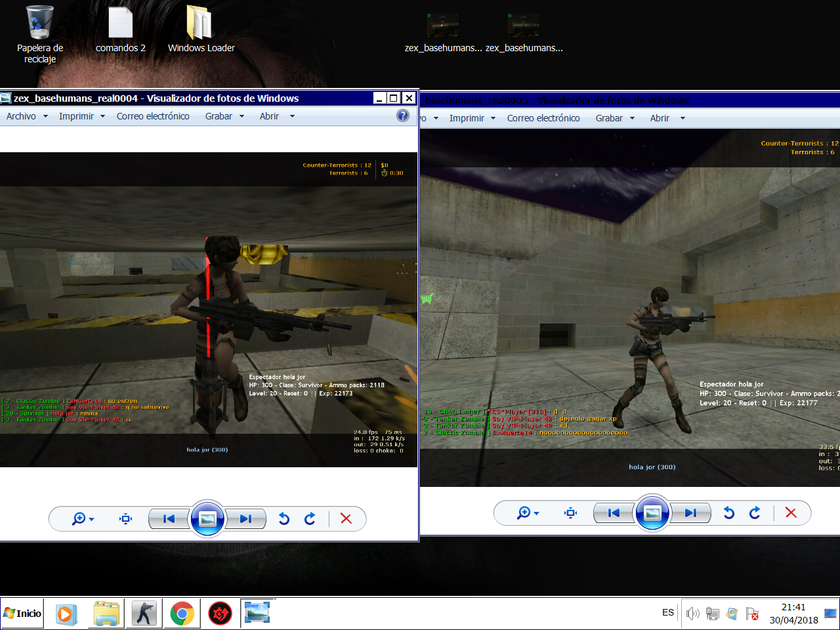The image size is (840, 630).
Task: Go to previous photo in real0004 viewer
Action: tap(169, 519)
